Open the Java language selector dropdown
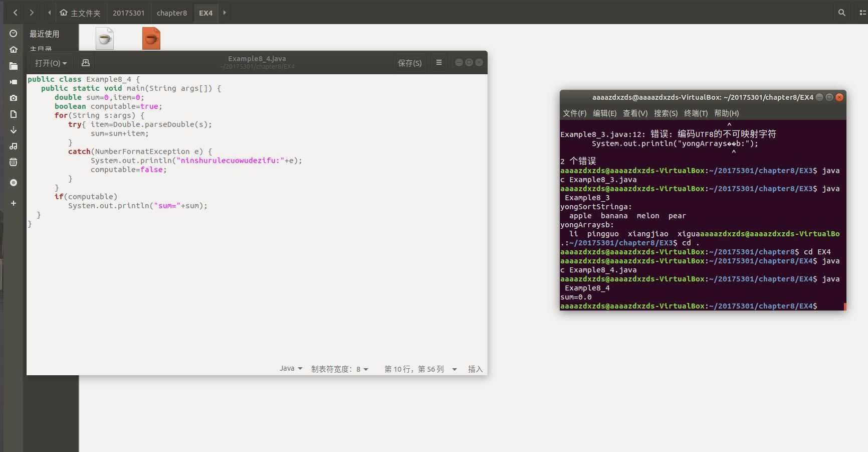The image size is (868, 452). coord(291,369)
